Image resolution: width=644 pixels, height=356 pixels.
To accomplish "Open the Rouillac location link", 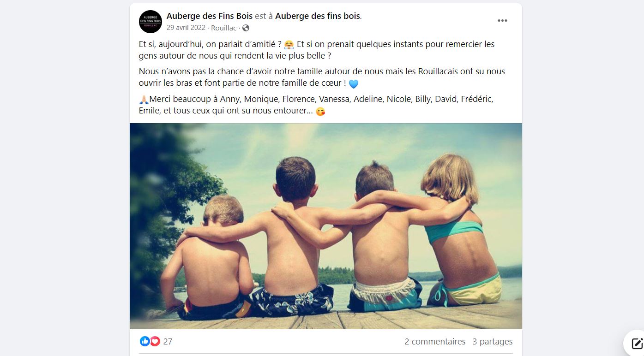I will click(224, 28).
